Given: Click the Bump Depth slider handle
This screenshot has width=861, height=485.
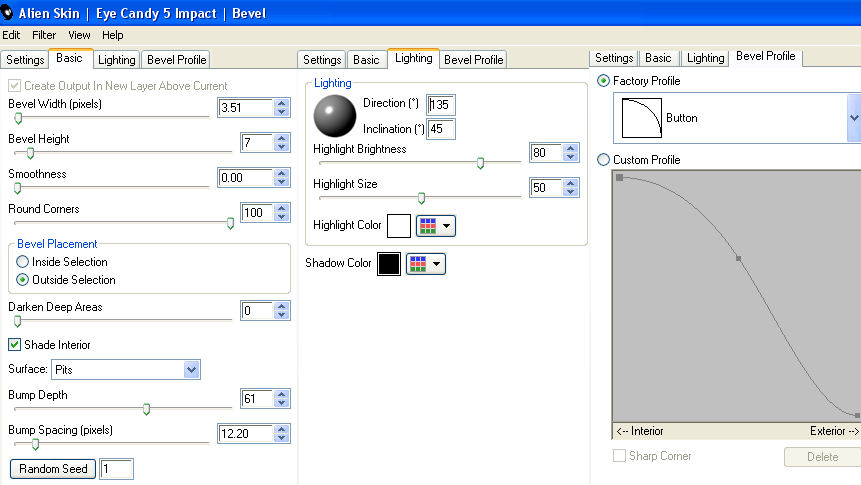Looking at the screenshot, I should (x=147, y=409).
